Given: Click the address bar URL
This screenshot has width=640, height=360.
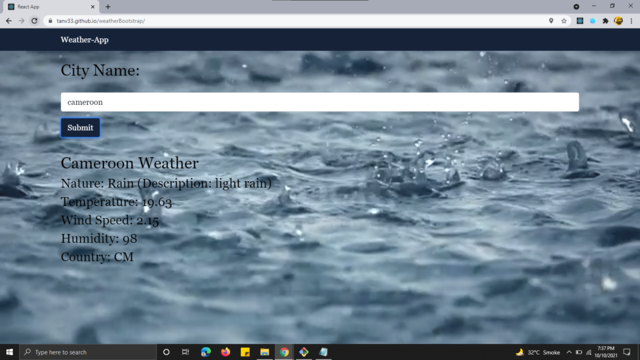Looking at the screenshot, I should click(x=100, y=21).
